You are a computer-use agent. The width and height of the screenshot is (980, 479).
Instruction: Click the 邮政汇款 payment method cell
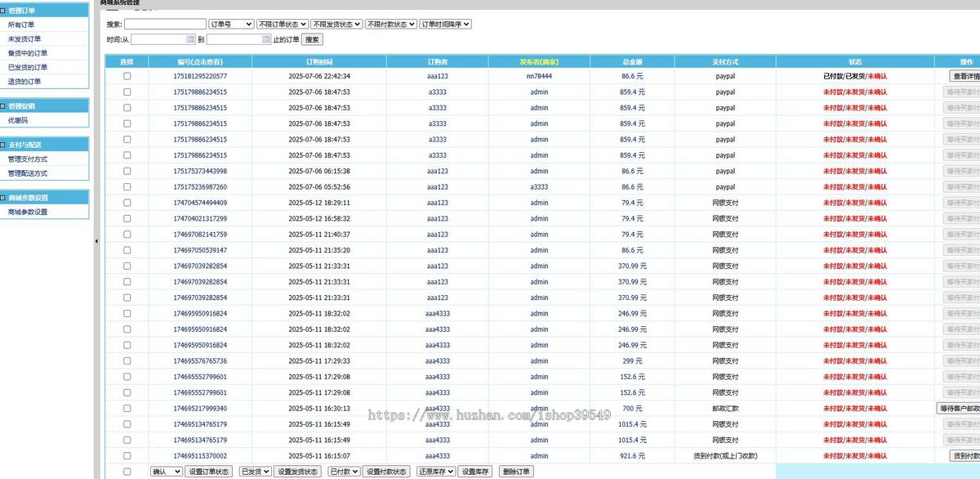pyautogui.click(x=725, y=408)
